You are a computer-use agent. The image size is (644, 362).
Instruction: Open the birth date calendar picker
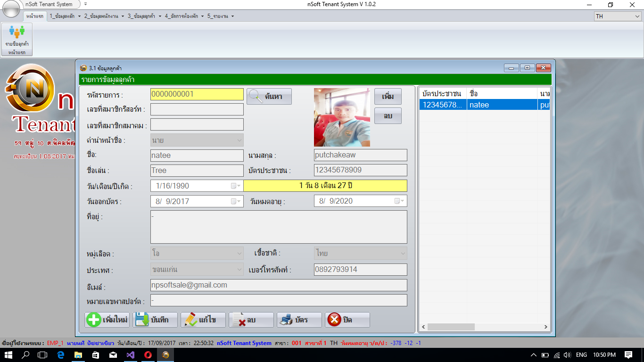[x=235, y=186]
